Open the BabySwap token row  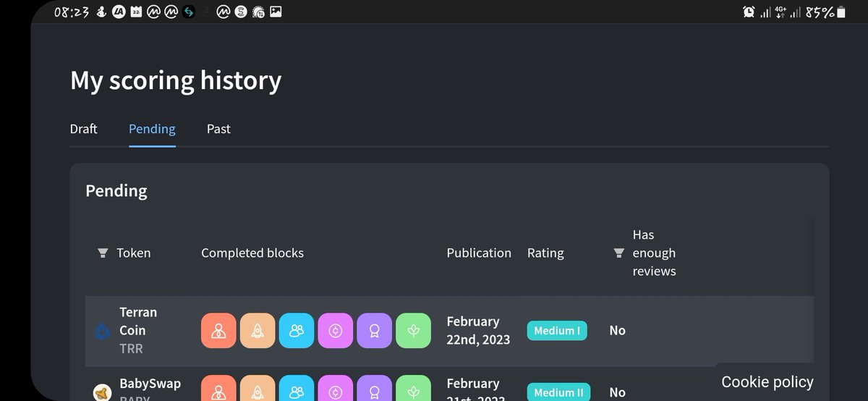[449, 384]
